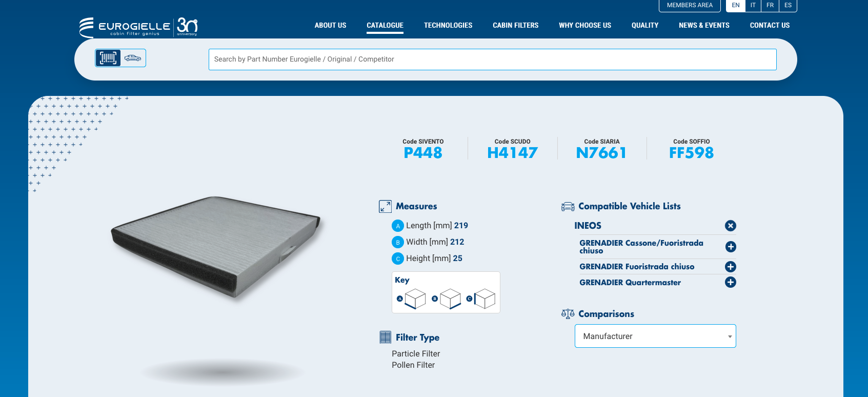Open NEWS & EVENTS page
Screen dimensions: 868x397
tap(704, 25)
